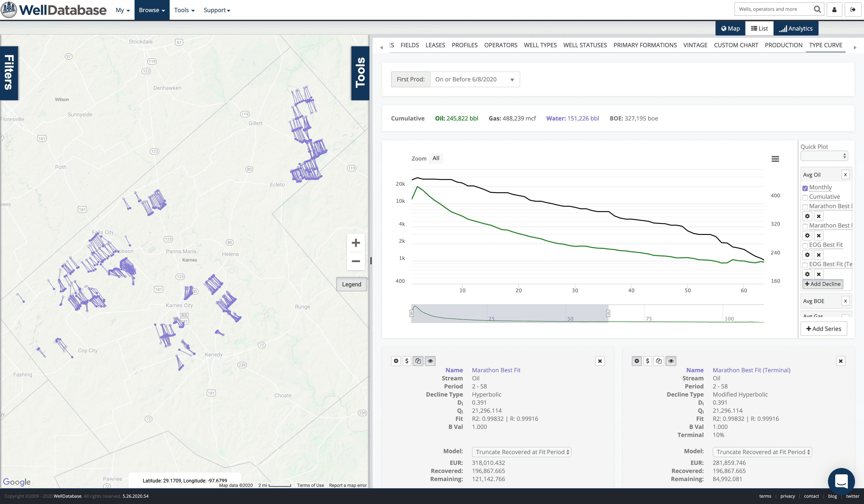Image resolution: width=864 pixels, height=504 pixels.
Task: Click the user profile icon in header
Action: pyautogui.click(x=835, y=10)
